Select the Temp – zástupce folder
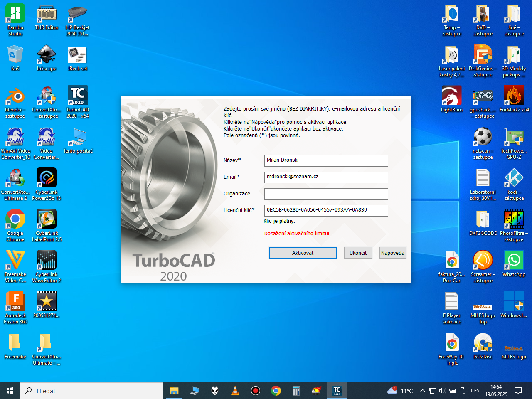Viewport: 532px width, 399px height. tap(452, 20)
